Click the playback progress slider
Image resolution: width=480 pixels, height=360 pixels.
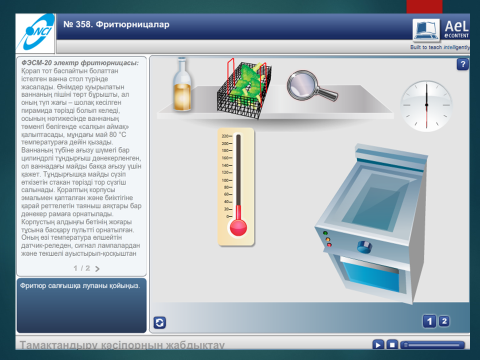pyautogui.click(x=433, y=345)
